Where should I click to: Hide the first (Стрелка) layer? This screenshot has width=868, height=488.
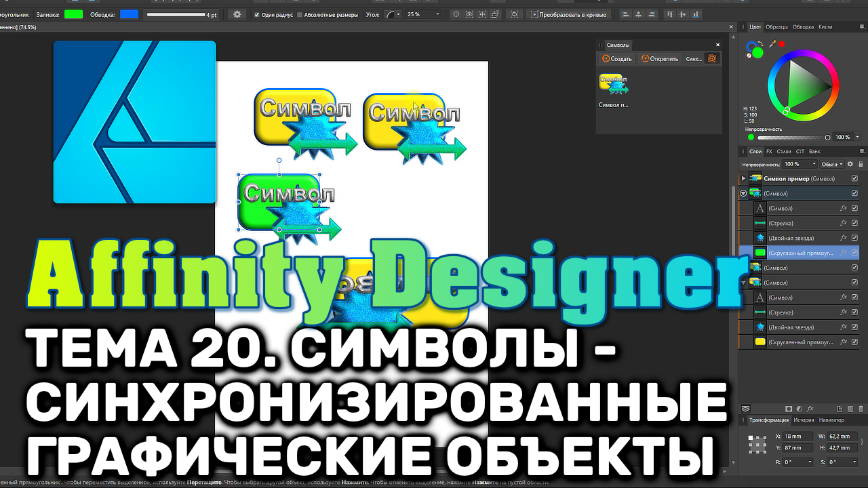click(854, 223)
